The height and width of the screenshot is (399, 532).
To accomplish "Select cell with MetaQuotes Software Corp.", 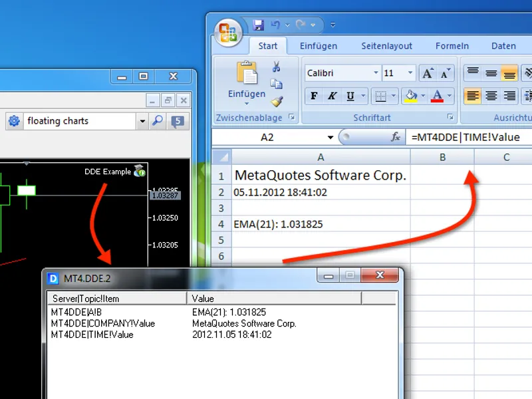I will coord(321,176).
